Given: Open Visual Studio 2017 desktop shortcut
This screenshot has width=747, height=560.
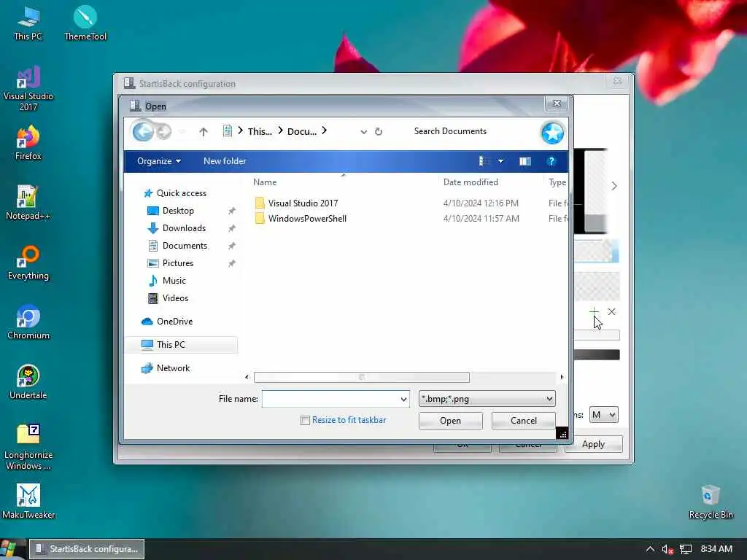Looking at the screenshot, I should 28,88.
